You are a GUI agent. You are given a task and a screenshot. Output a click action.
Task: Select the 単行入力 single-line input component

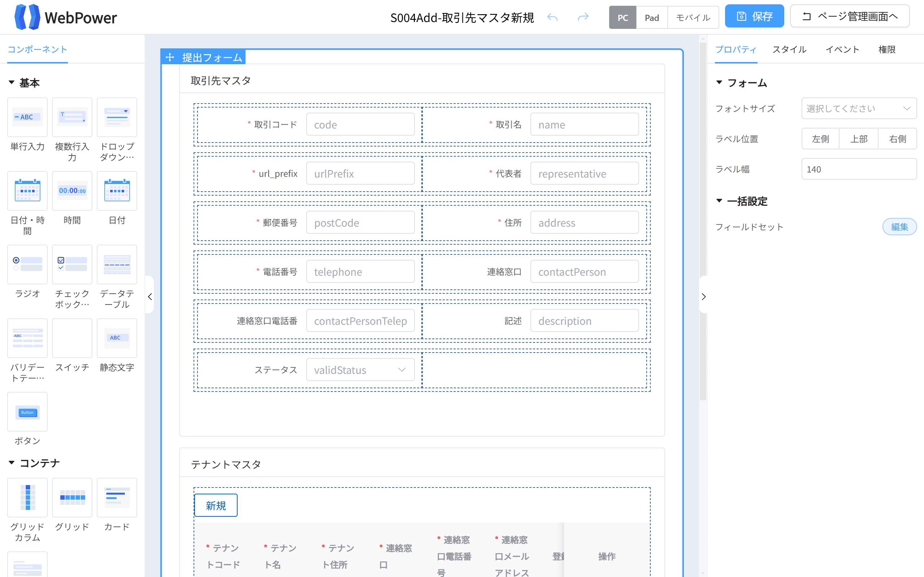tap(27, 117)
